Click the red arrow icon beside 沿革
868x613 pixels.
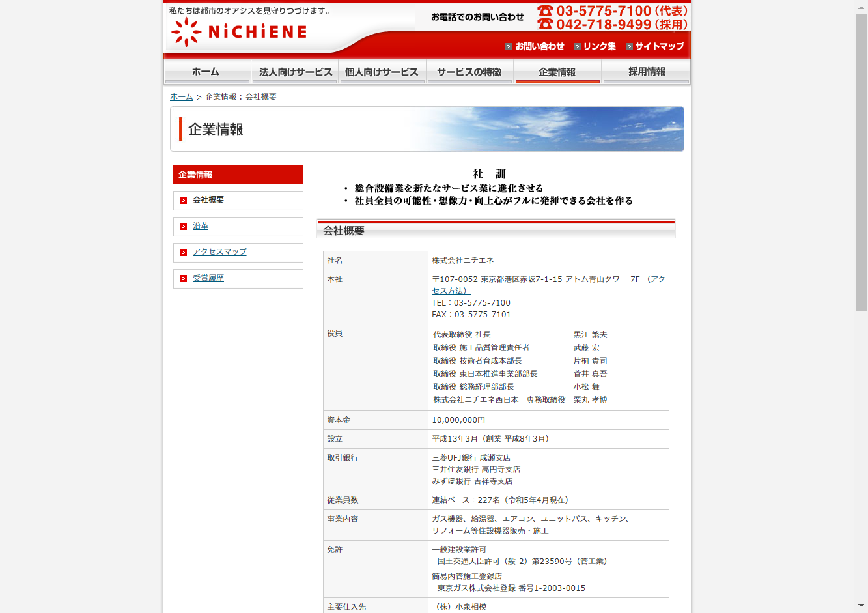(184, 226)
